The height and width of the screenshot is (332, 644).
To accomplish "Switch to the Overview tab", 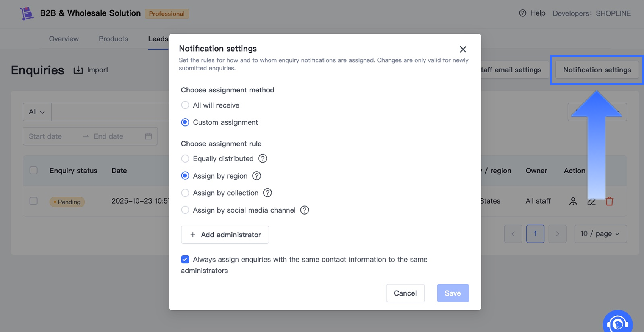I will [x=64, y=39].
